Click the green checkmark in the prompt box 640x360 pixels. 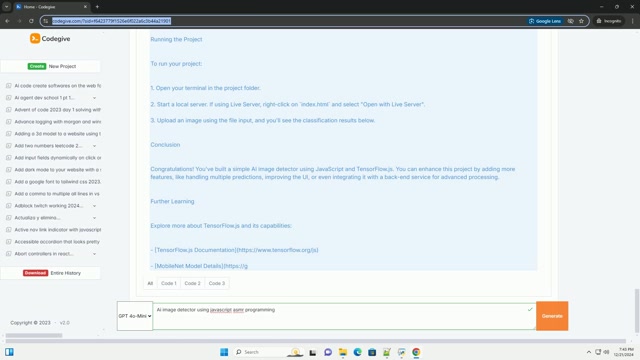click(530, 309)
